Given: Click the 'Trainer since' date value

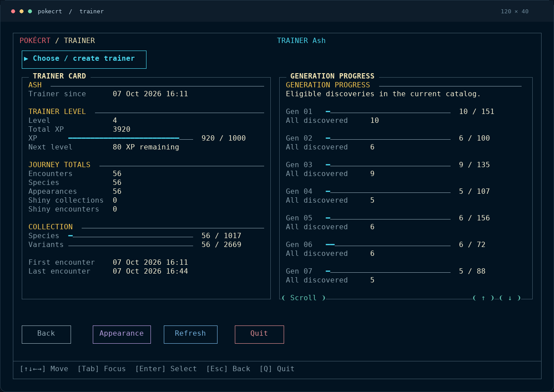Looking at the screenshot, I should point(150,94).
